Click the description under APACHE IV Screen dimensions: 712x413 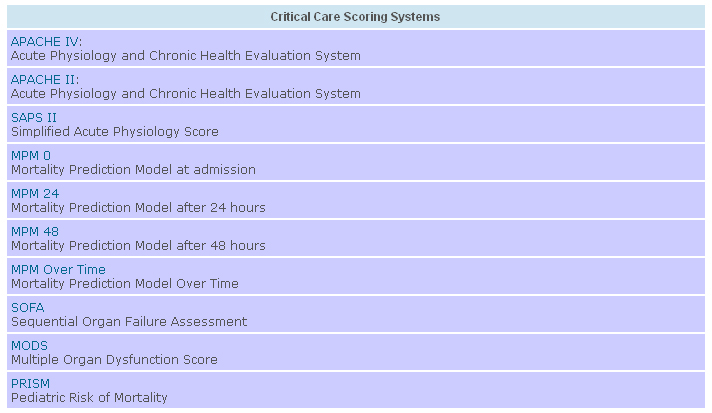[x=186, y=56]
